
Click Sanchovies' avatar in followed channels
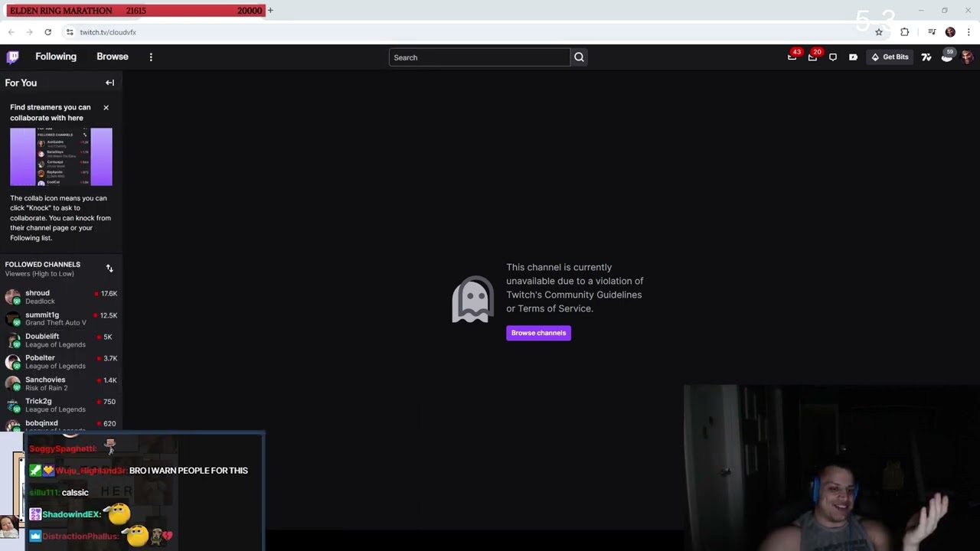(x=12, y=383)
